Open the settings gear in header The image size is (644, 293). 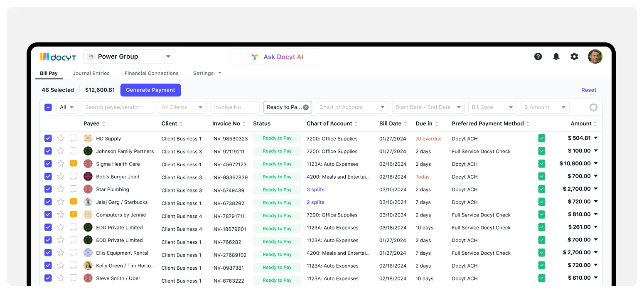point(574,57)
